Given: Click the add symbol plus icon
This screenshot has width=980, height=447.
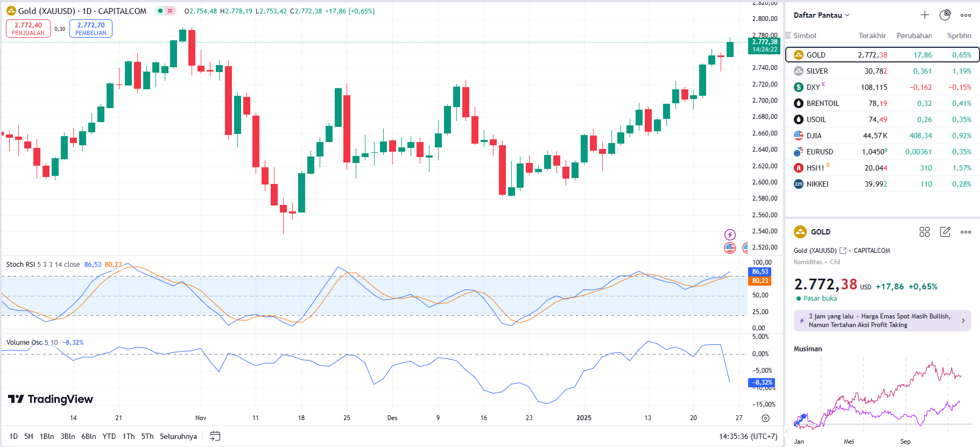Looking at the screenshot, I should pos(925,15).
